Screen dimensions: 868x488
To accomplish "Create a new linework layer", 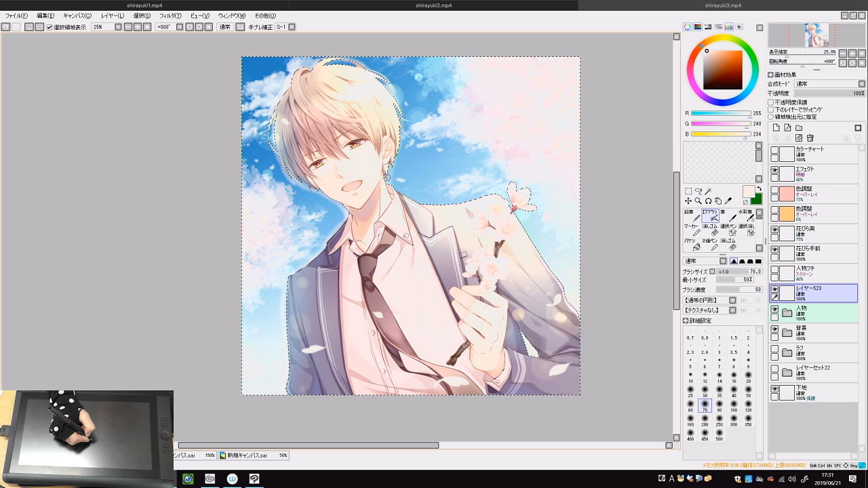I will coord(787,127).
